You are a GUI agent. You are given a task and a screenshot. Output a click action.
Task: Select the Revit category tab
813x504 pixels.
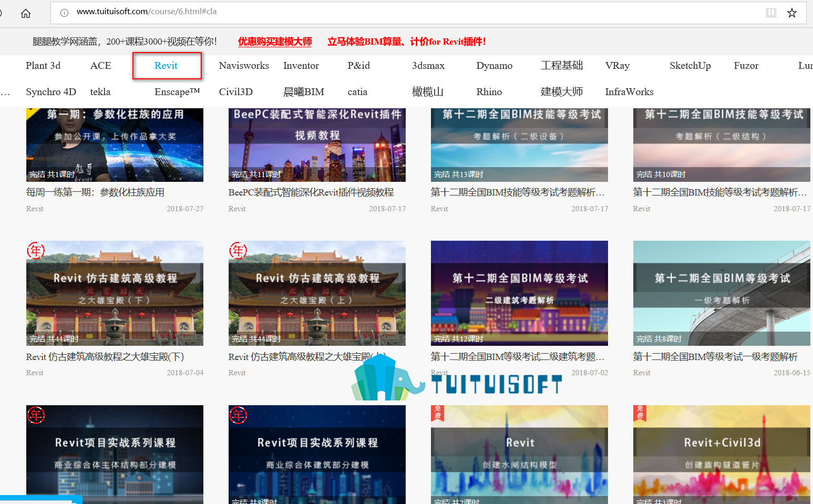point(166,66)
